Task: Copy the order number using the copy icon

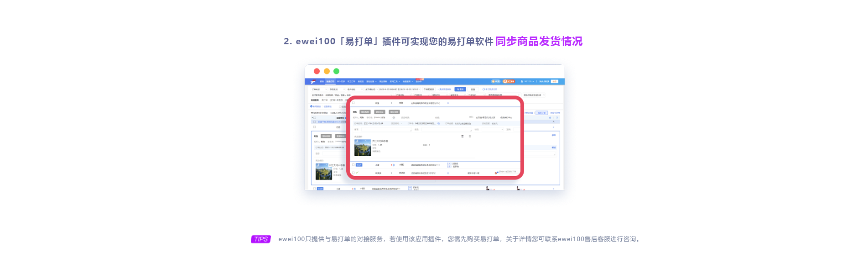Action: tap(439, 123)
